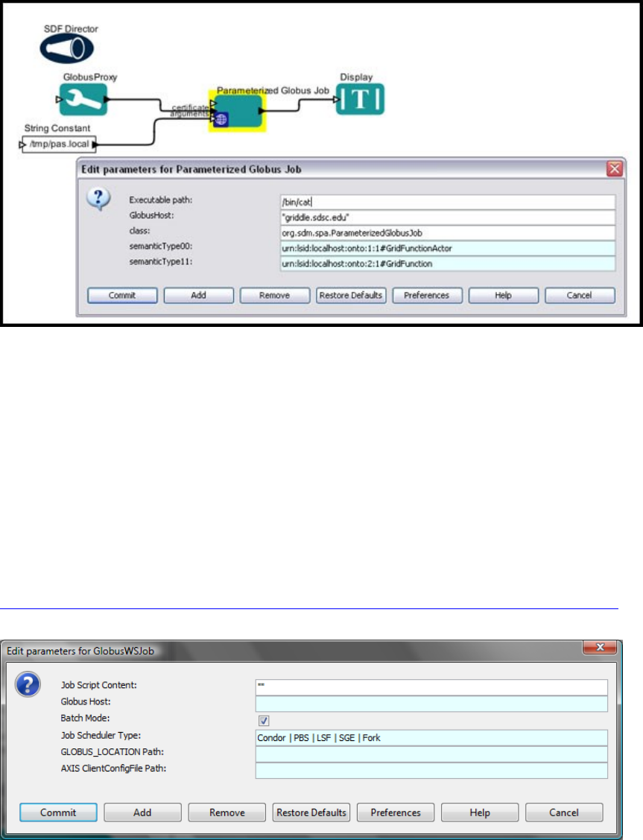This screenshot has width=643, height=840.
Task: Click the semanticType00 field
Action: [448, 249]
